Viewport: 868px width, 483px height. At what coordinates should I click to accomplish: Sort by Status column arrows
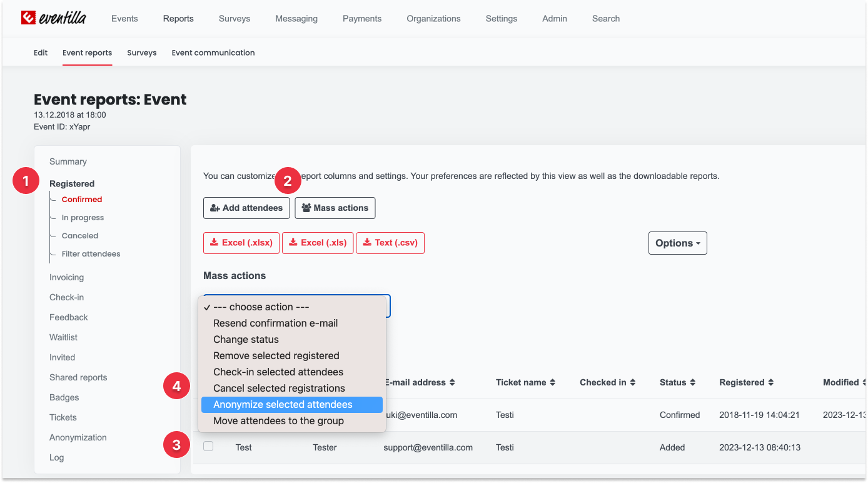(x=693, y=382)
